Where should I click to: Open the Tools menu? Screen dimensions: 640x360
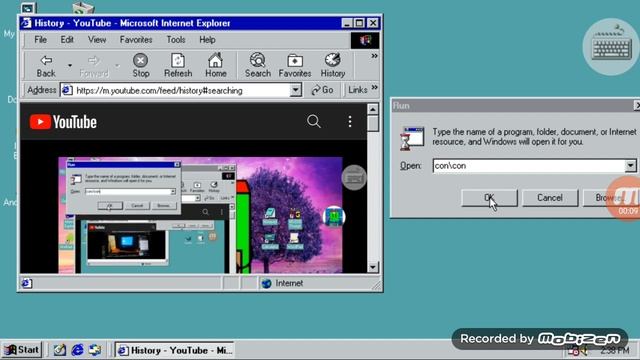pyautogui.click(x=176, y=40)
